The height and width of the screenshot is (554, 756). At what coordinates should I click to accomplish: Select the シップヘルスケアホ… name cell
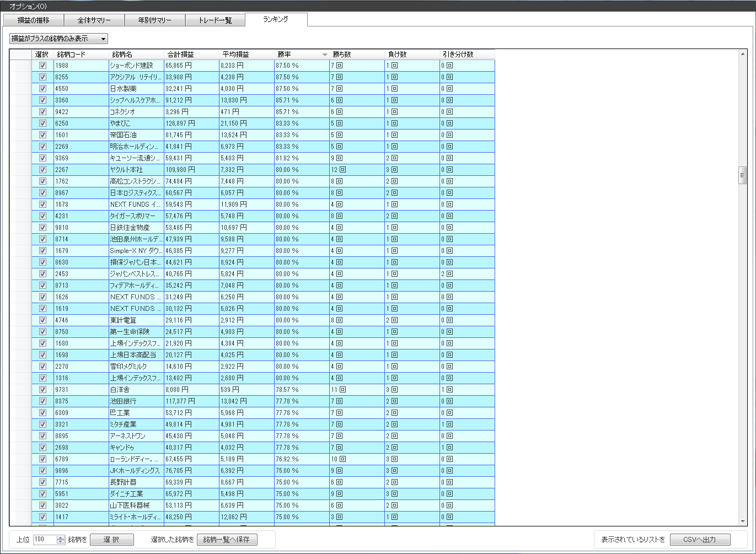136,100
